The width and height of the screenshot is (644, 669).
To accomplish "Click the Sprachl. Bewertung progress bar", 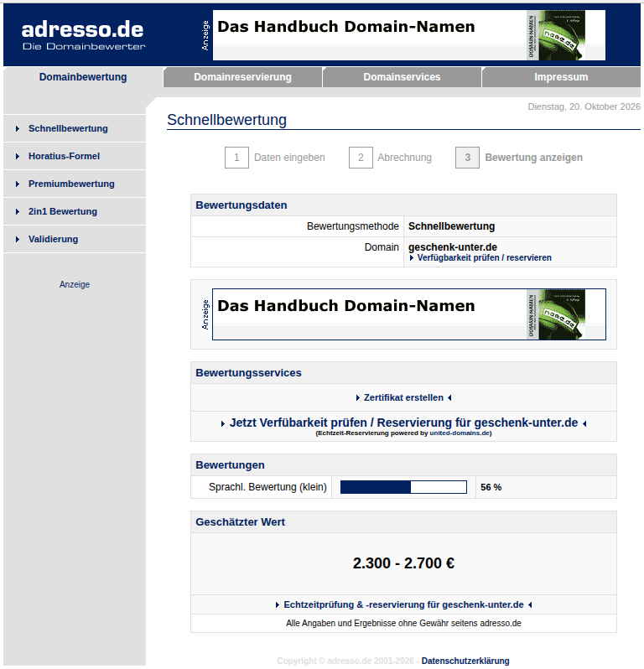I will (x=403, y=487).
